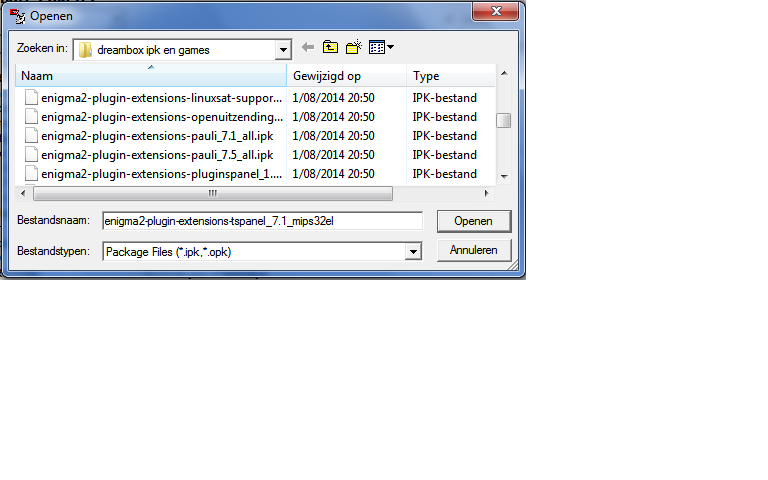The width and height of the screenshot is (768, 480).
Task: Select enigma2-plugin-extensions-pauli_7.1_all.ipk file
Action: 157,136
